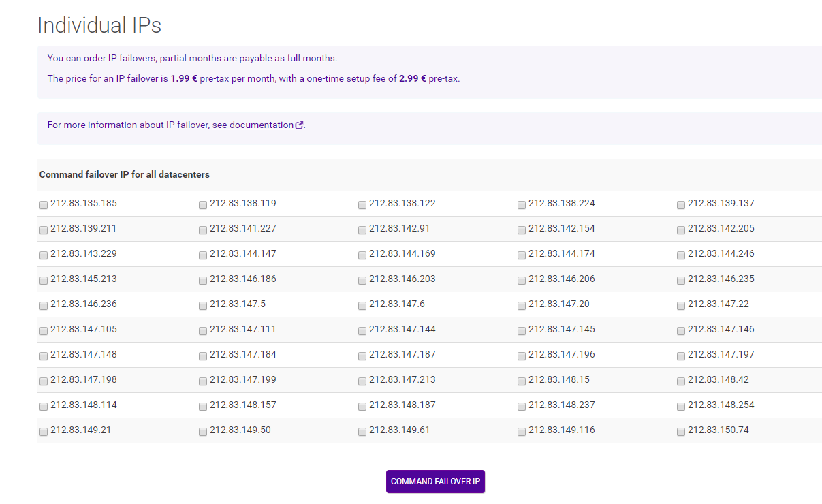This screenshot has height=504, width=822.
Task: Check the box for 212.83.145.213
Action: coord(44,280)
